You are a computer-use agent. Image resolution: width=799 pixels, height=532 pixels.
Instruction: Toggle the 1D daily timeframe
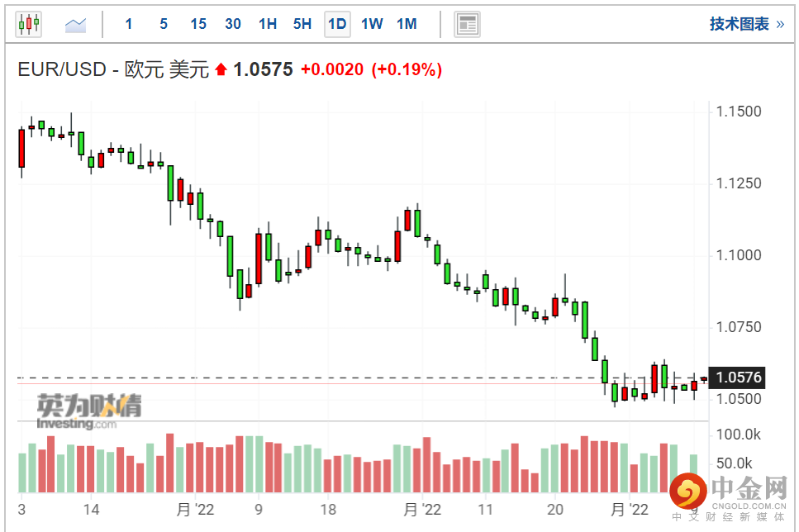click(337, 24)
